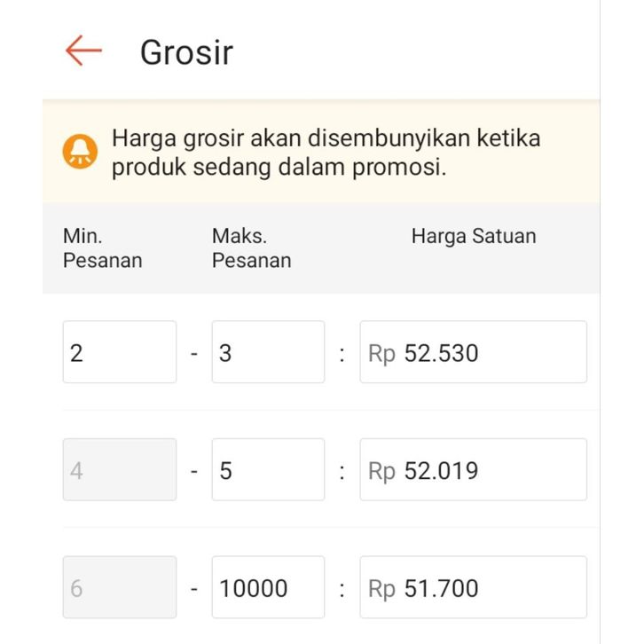Click the colon before Rp 52.019
This screenshot has height=644, width=644.
[x=342, y=470]
